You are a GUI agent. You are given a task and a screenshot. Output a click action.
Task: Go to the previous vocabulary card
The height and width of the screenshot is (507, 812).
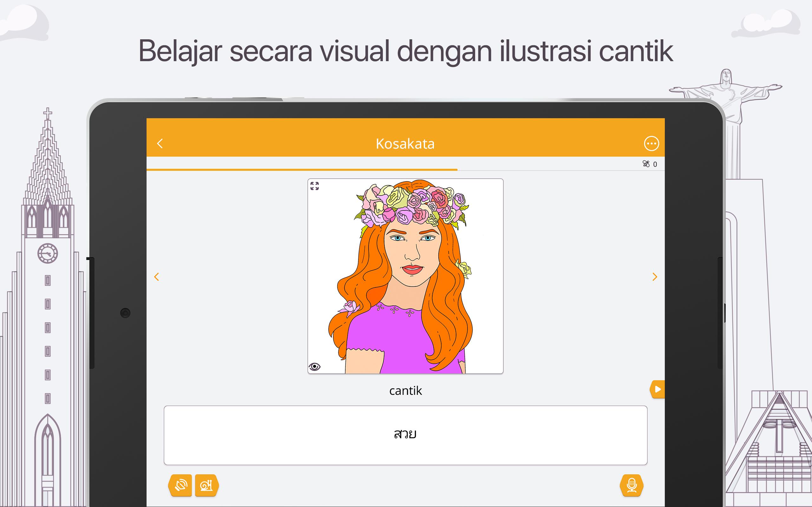pos(156,277)
